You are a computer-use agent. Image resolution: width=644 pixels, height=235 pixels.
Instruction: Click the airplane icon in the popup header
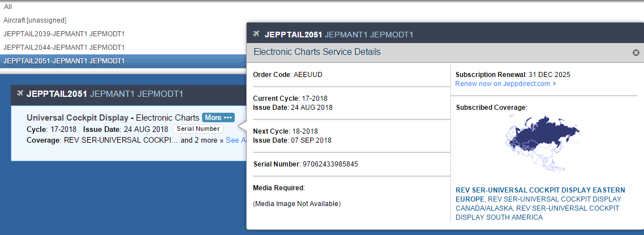click(x=257, y=33)
